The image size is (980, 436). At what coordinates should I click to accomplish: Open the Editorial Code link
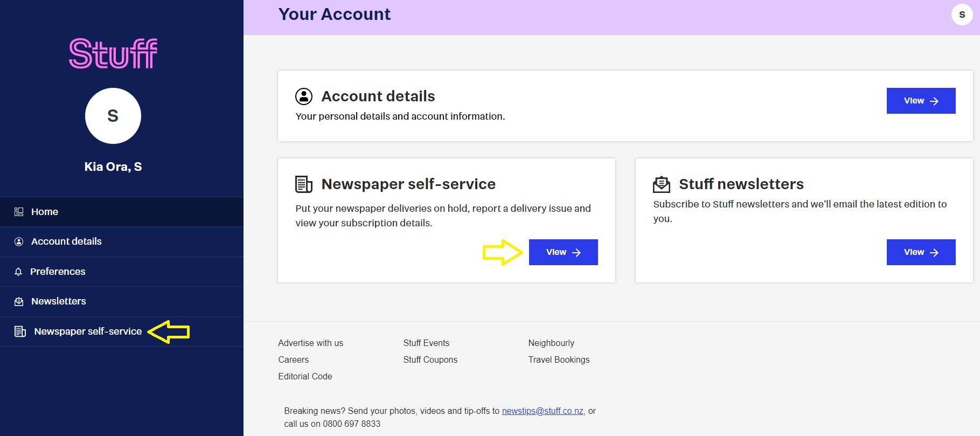click(305, 376)
